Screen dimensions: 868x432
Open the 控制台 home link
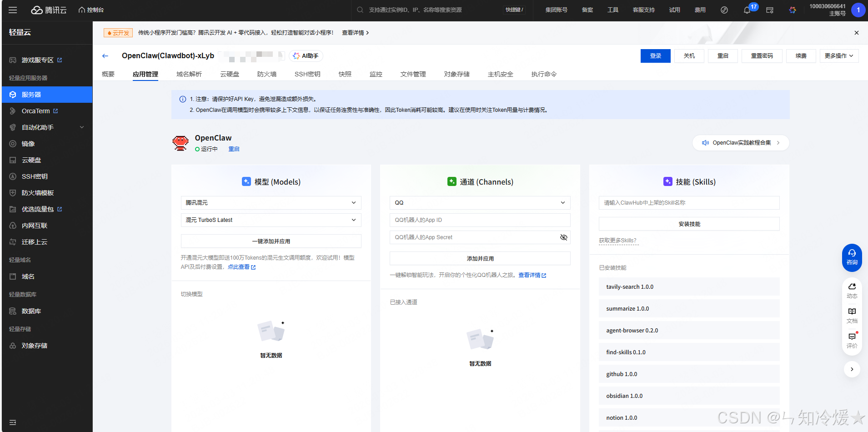tap(91, 10)
